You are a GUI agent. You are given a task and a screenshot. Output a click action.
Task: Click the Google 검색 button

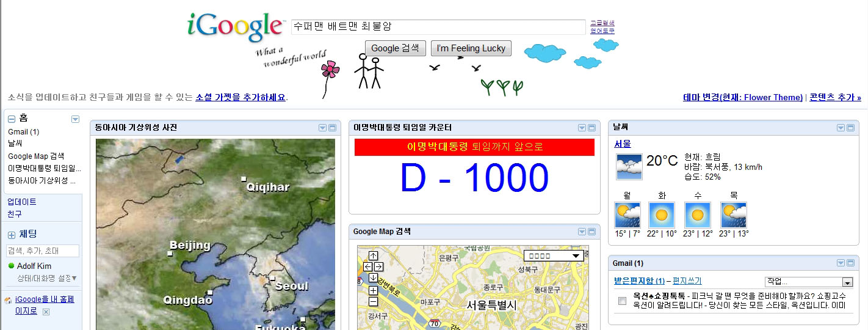[396, 48]
